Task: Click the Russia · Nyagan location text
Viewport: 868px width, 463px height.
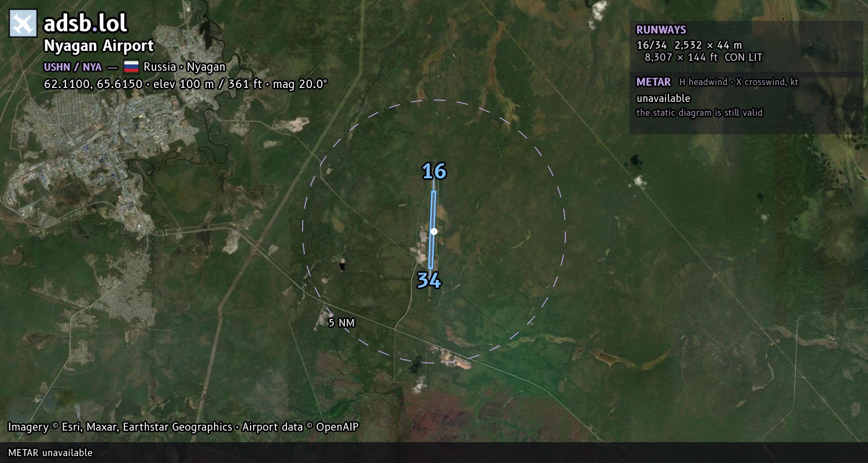Action: click(x=185, y=67)
